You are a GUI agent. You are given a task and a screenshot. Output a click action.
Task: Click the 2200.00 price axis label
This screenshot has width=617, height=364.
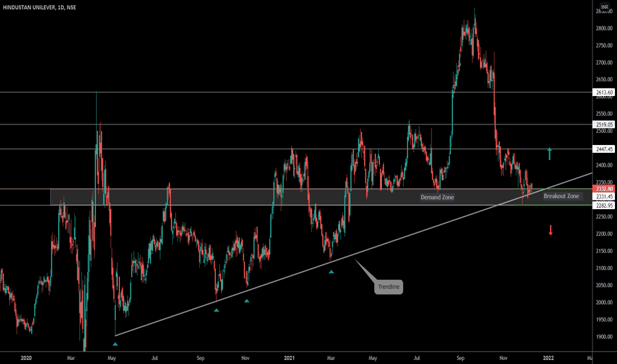pos(604,234)
